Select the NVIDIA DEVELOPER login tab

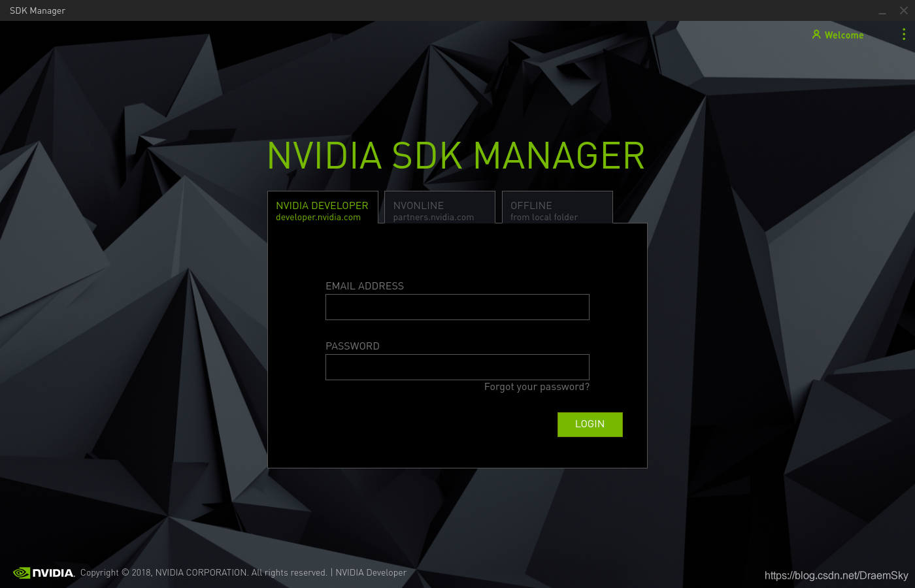(x=323, y=208)
